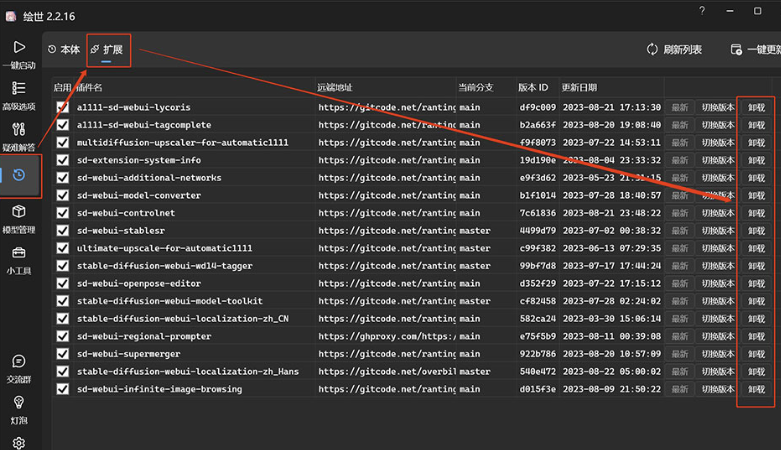Open 高级选项 list icon in sidebar

19,88
